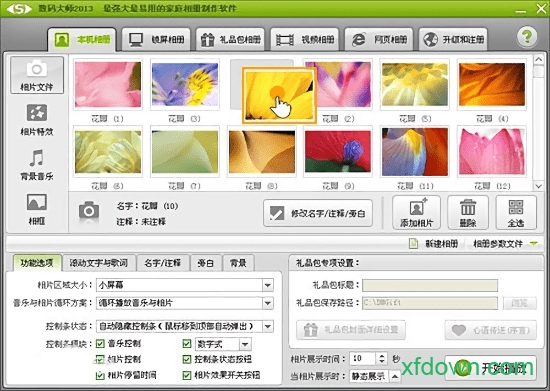Expand 数字式 style dropdown

coord(245,344)
